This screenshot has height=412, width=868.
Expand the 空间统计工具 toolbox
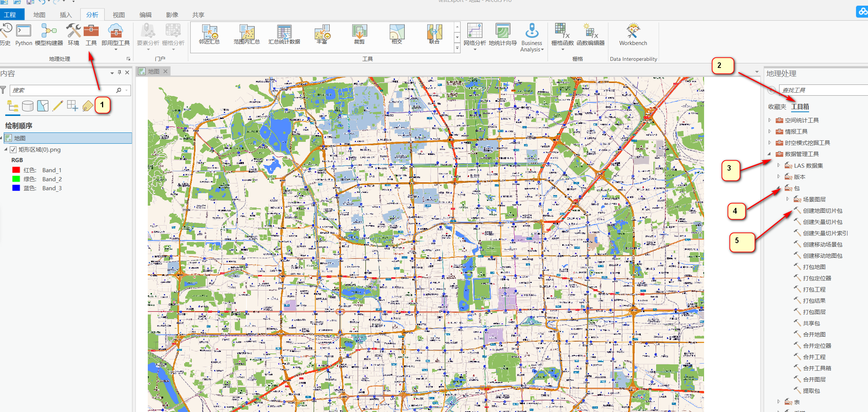point(770,120)
